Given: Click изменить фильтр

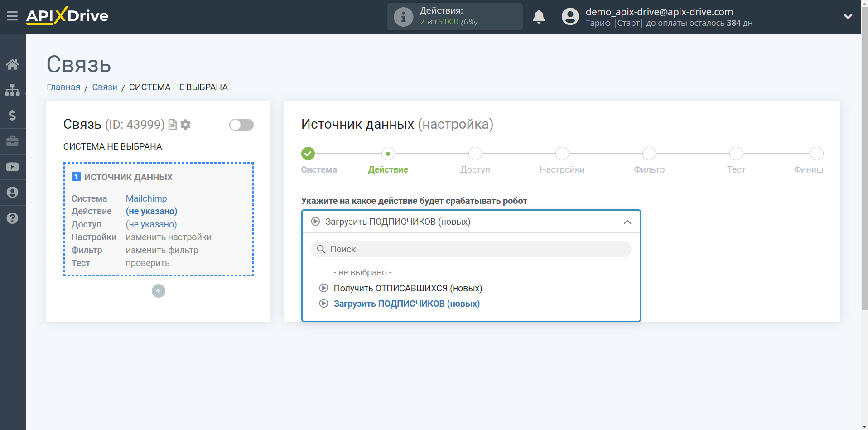Looking at the screenshot, I should [162, 250].
